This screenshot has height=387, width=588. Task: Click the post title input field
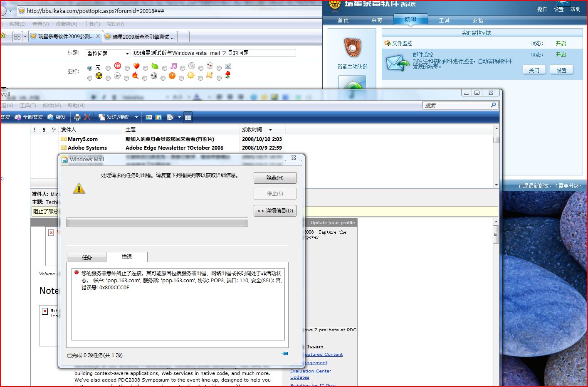tap(214, 53)
